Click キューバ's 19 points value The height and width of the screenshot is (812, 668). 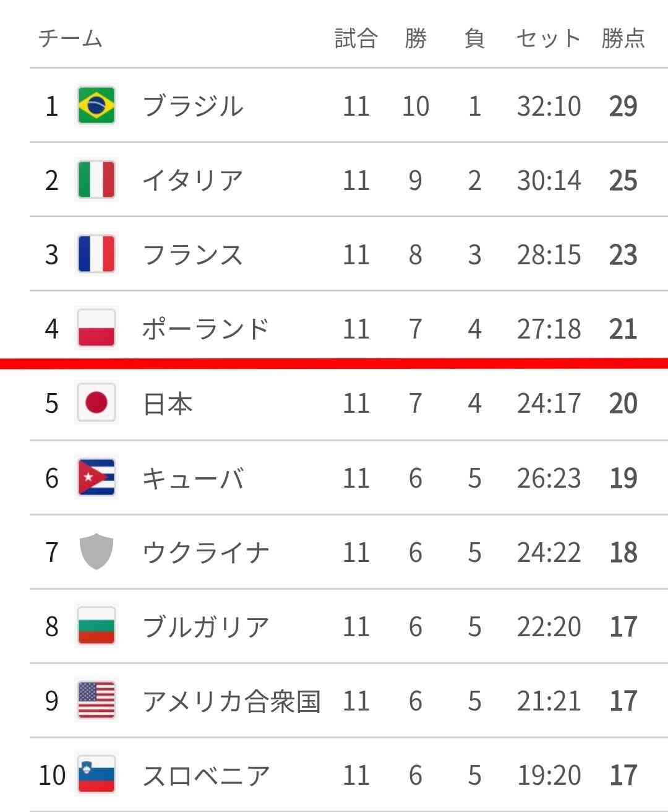tap(623, 478)
